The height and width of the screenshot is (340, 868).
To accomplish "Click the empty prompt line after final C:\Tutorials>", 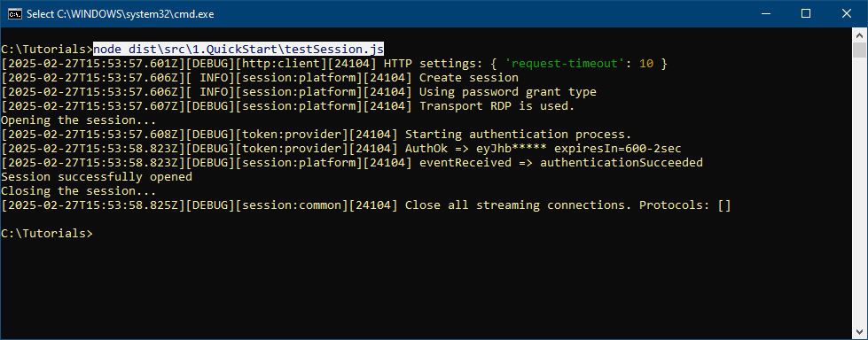I will tap(471, 233).
